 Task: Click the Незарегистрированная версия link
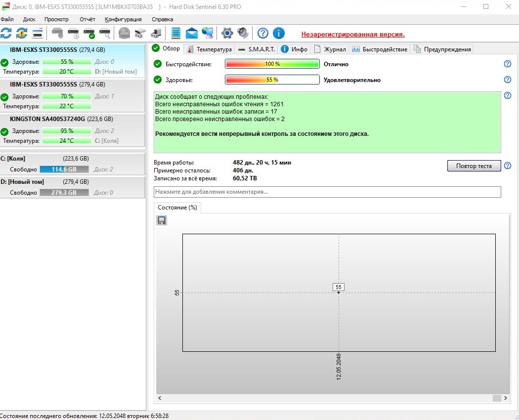[x=353, y=34]
